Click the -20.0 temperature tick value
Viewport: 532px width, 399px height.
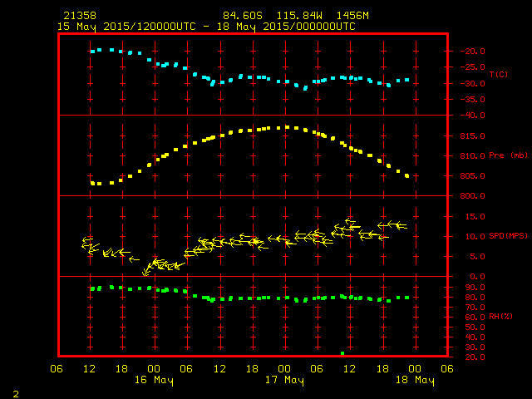coord(473,52)
